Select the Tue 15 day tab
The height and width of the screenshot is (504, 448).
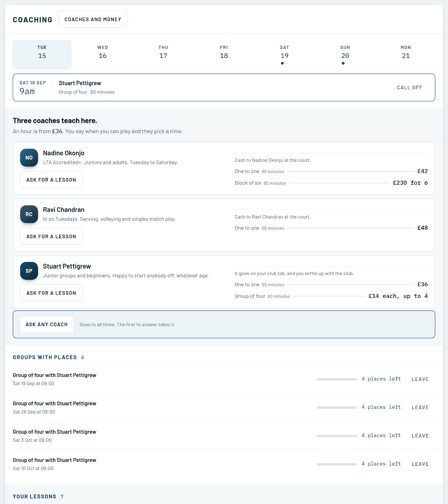(42, 55)
